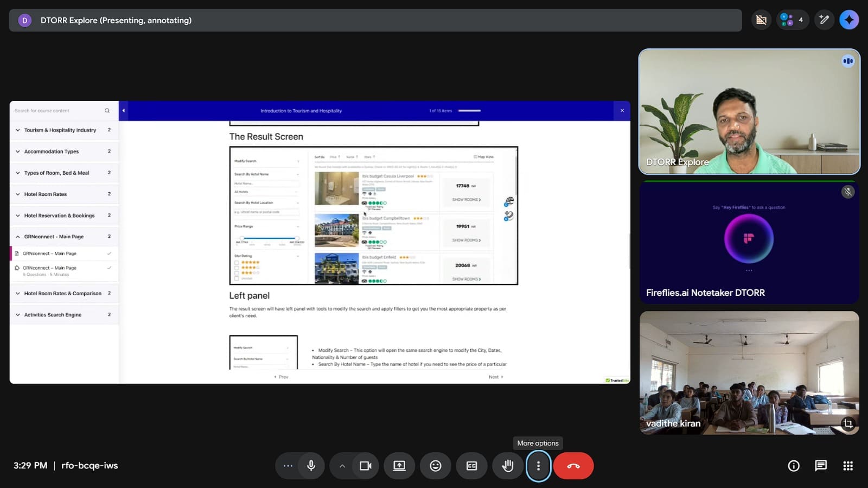This screenshot has height=488, width=868.
Task: Raise hand with the hand icon
Action: [508, 466]
